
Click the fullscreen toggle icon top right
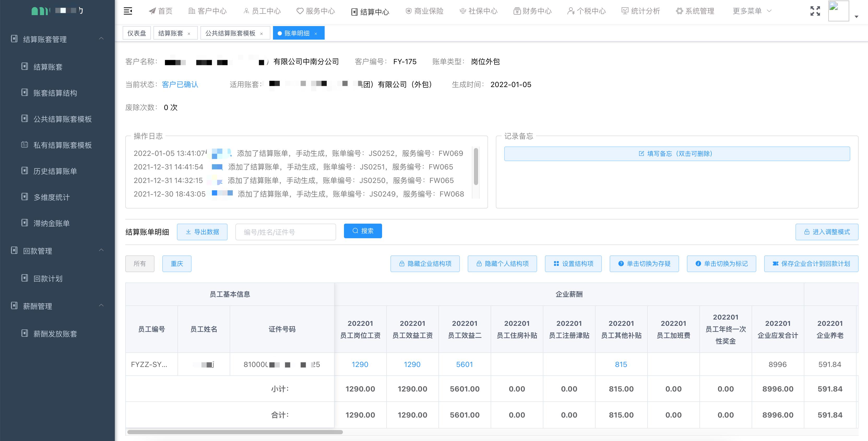(x=816, y=11)
